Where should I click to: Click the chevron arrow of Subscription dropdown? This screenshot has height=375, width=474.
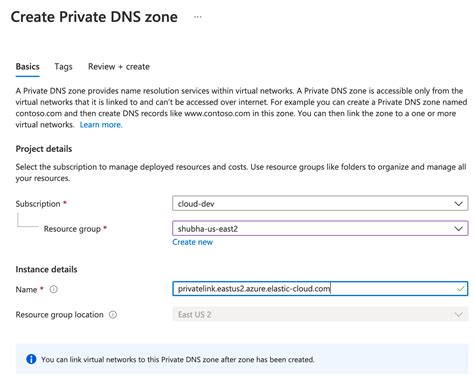459,203
